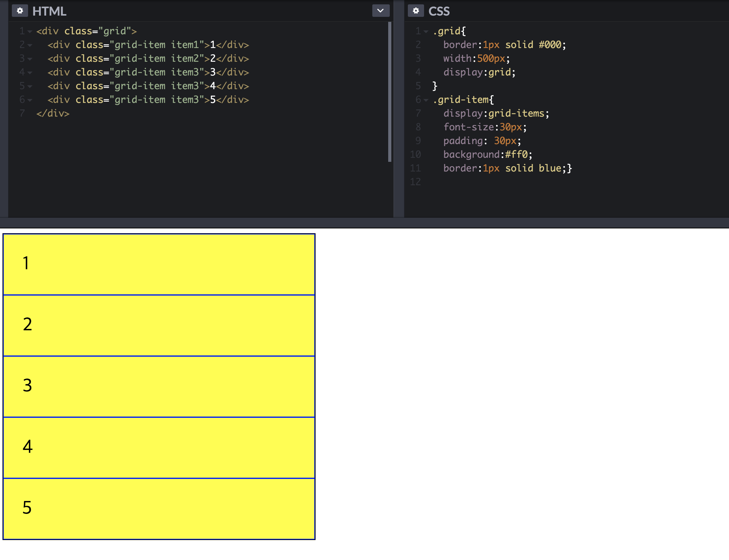729x560 pixels.
Task: Expand the HTML panel dropdown chevron
Action: pyautogui.click(x=380, y=11)
